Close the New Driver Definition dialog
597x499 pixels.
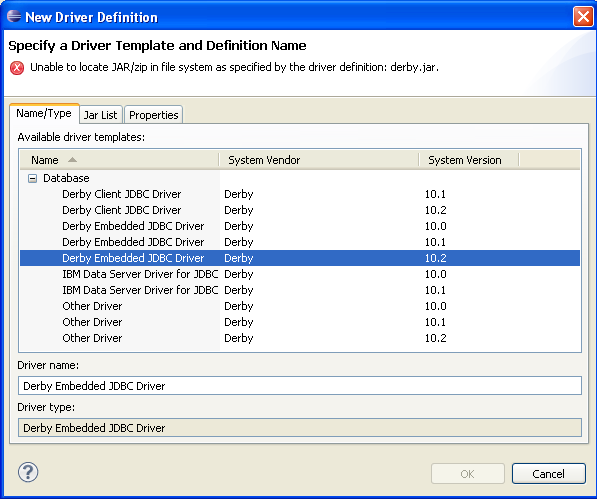pyautogui.click(x=583, y=17)
